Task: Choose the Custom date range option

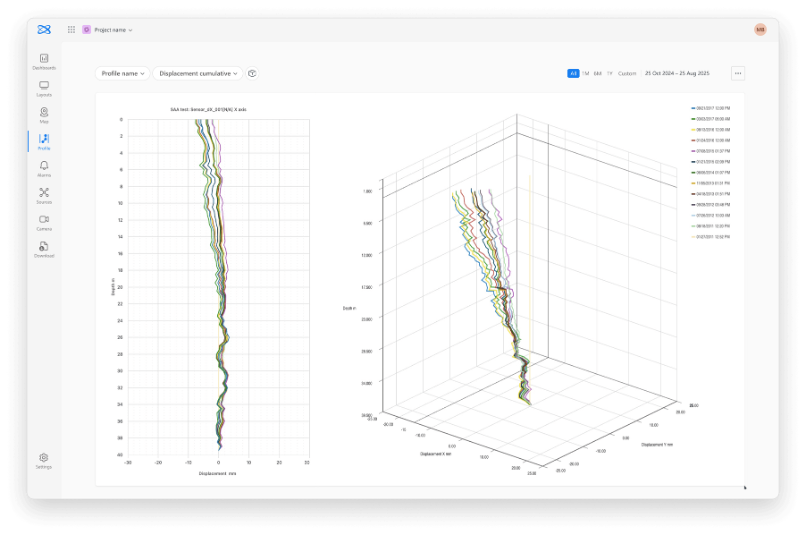Action: [627, 73]
